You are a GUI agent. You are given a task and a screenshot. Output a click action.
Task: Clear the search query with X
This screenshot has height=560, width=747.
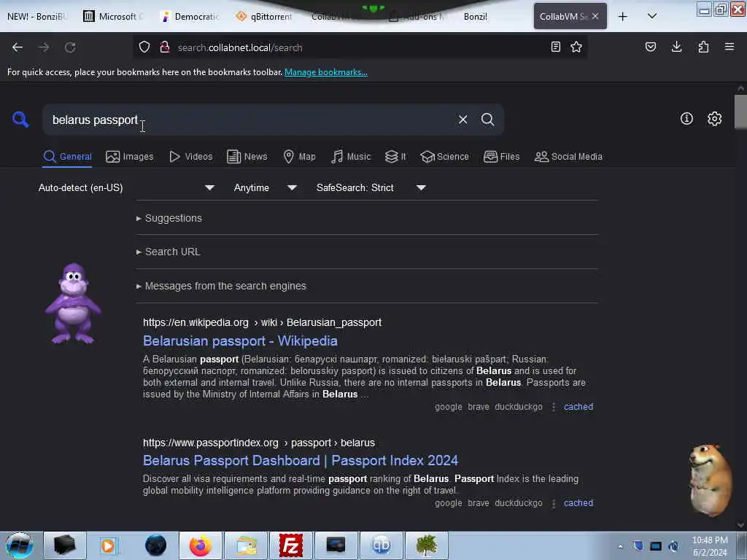point(462,120)
